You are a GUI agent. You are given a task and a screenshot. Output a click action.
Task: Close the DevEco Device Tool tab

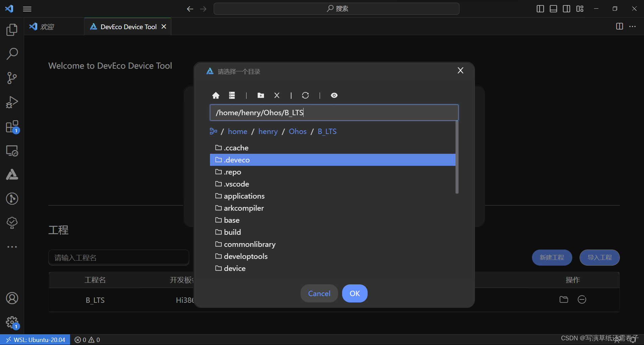[164, 26]
